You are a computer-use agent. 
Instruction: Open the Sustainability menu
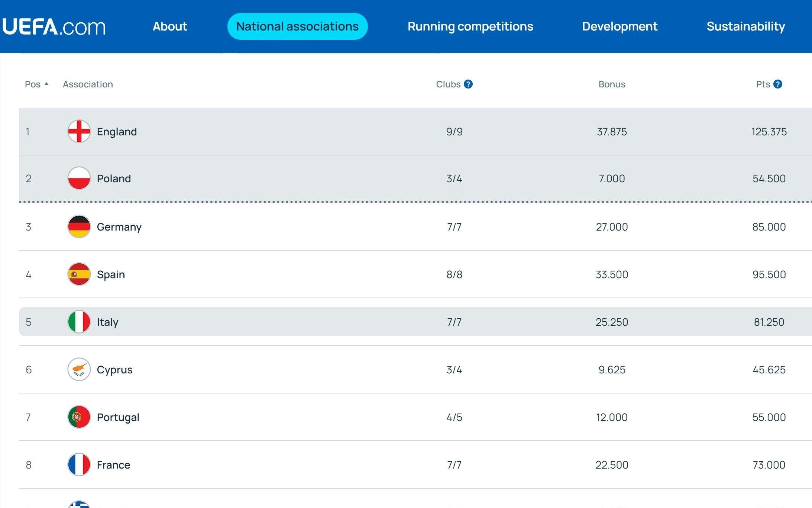(745, 26)
